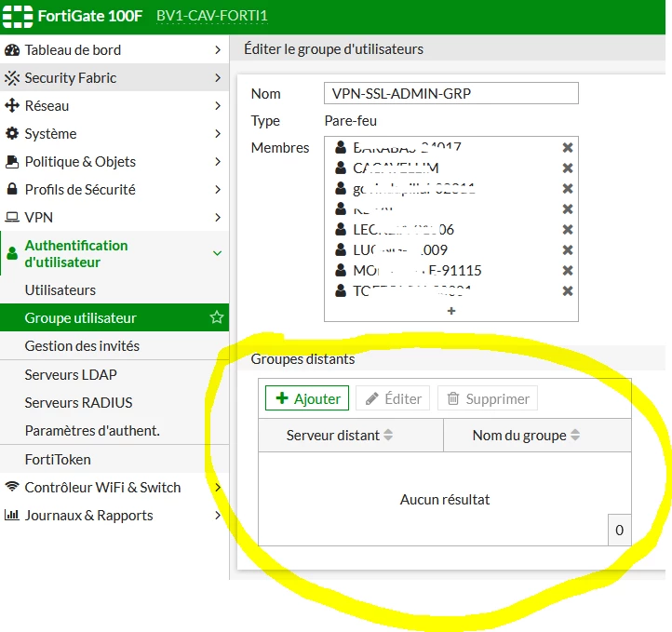Remove the member starting with LEC

[568, 230]
